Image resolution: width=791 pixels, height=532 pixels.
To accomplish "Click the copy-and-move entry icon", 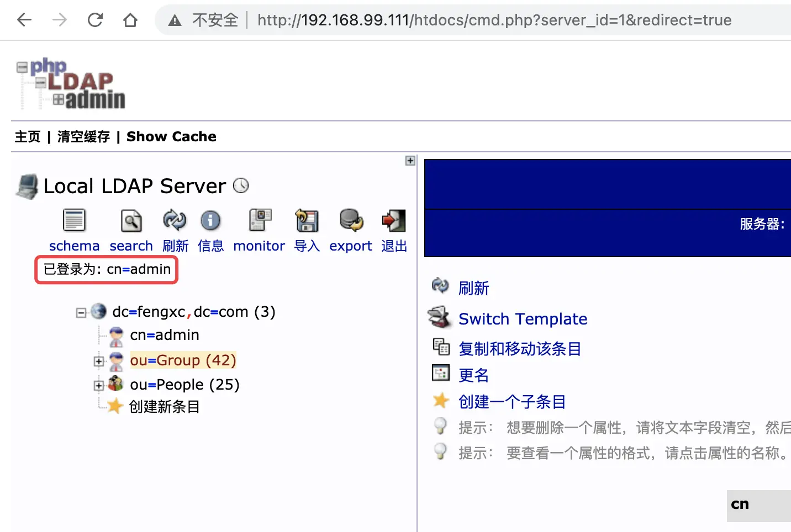I will [441, 347].
